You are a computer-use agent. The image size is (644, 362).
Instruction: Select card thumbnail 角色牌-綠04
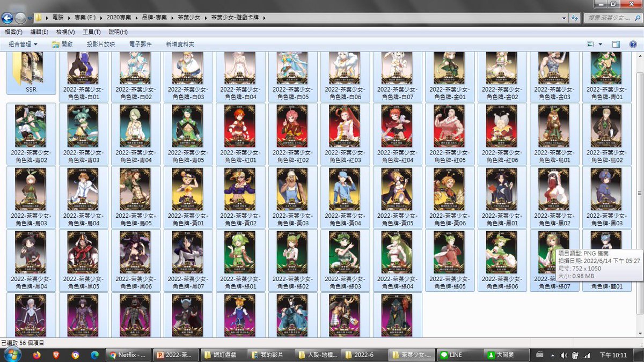click(397, 252)
